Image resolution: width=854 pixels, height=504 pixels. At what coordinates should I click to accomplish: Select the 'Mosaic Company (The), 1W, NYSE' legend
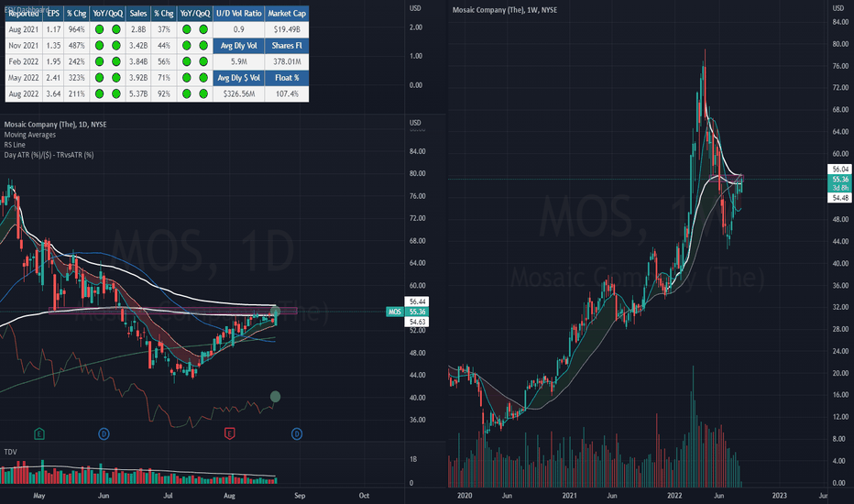[x=505, y=10]
